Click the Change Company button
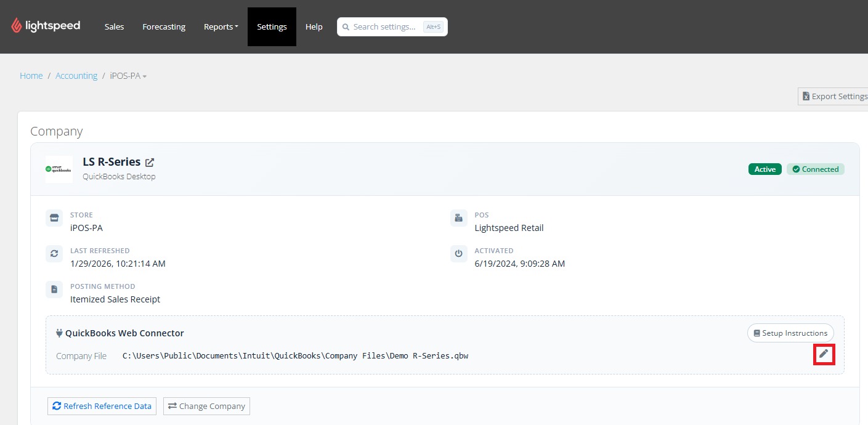This screenshot has width=868, height=425. (x=206, y=407)
